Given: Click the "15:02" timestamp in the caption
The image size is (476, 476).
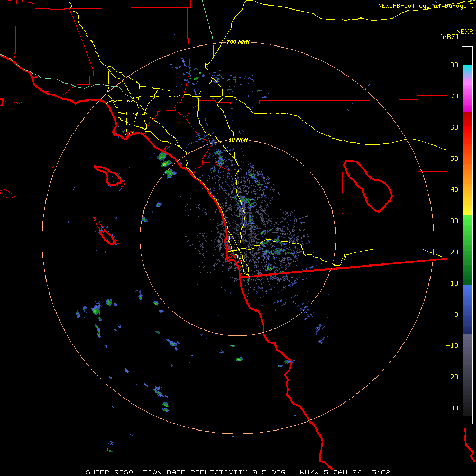Looking at the screenshot, I should coord(379,472).
